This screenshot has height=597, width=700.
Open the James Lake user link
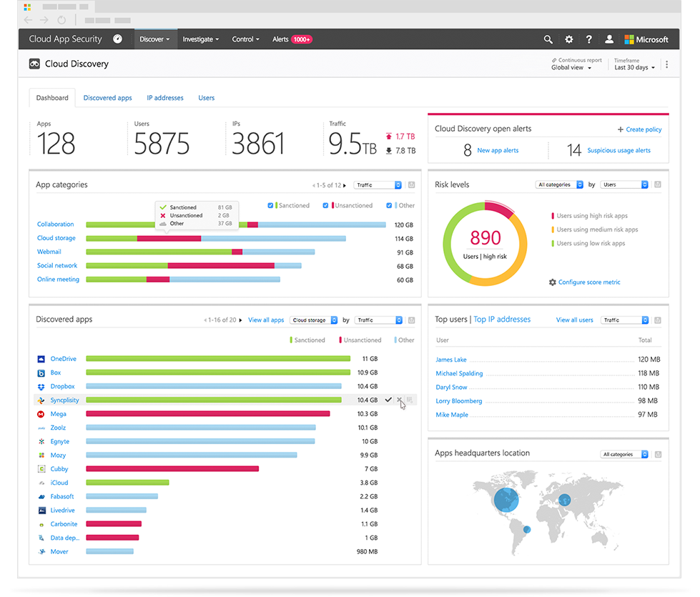click(450, 360)
